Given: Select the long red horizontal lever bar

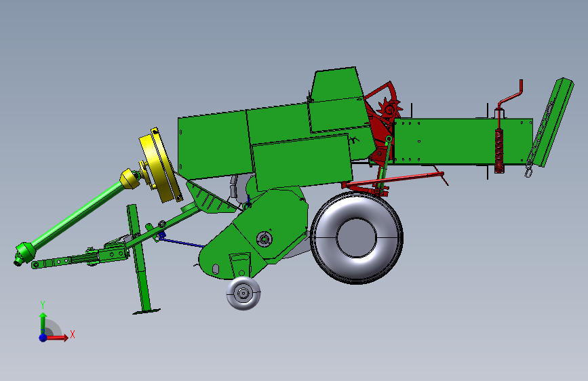Looking at the screenshot, I should pos(394,179).
